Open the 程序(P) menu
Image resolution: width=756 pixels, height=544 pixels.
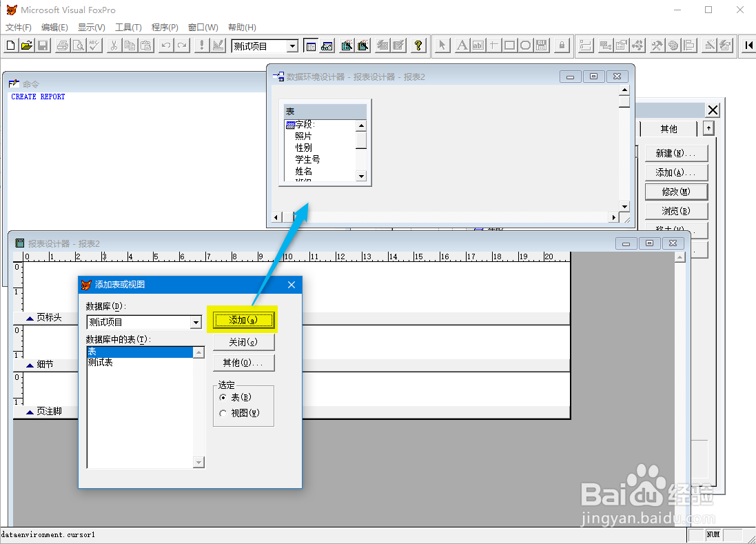(165, 28)
